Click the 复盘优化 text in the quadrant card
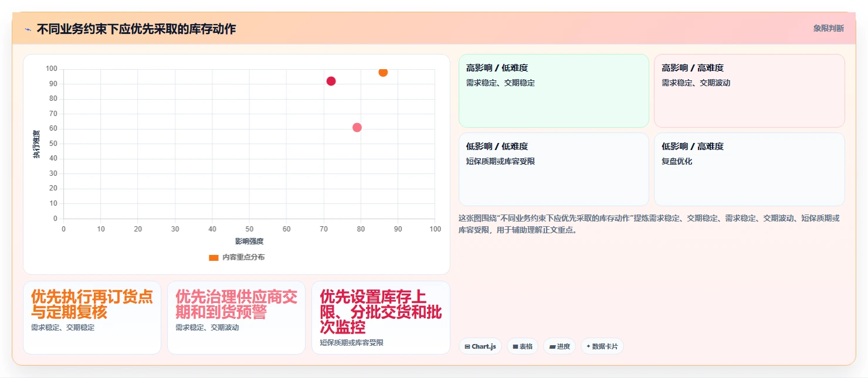The image size is (868, 378). tap(677, 161)
